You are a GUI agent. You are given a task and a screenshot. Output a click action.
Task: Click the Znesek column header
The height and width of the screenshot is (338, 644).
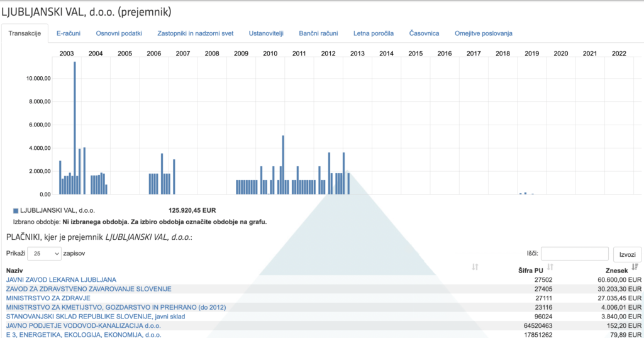point(617,271)
